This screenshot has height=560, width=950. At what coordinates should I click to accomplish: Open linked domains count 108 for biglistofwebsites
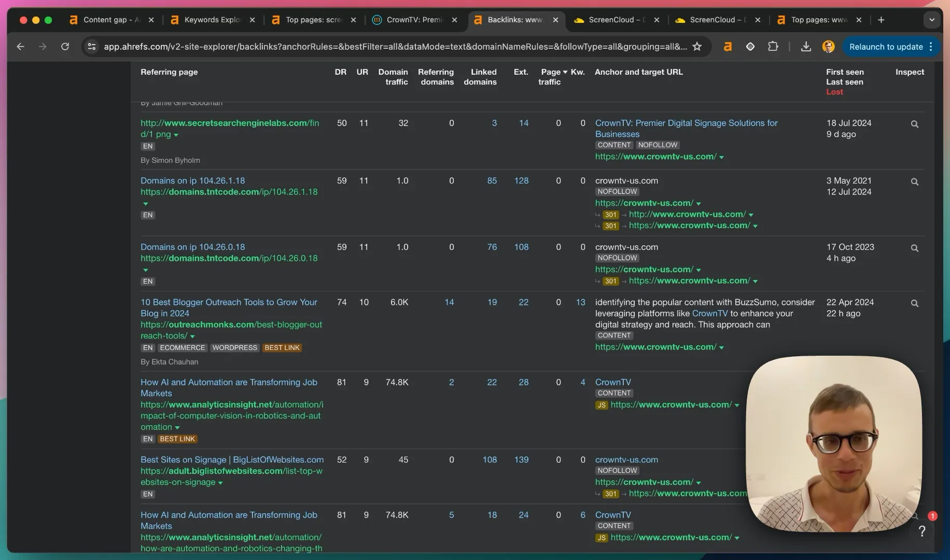click(x=490, y=459)
